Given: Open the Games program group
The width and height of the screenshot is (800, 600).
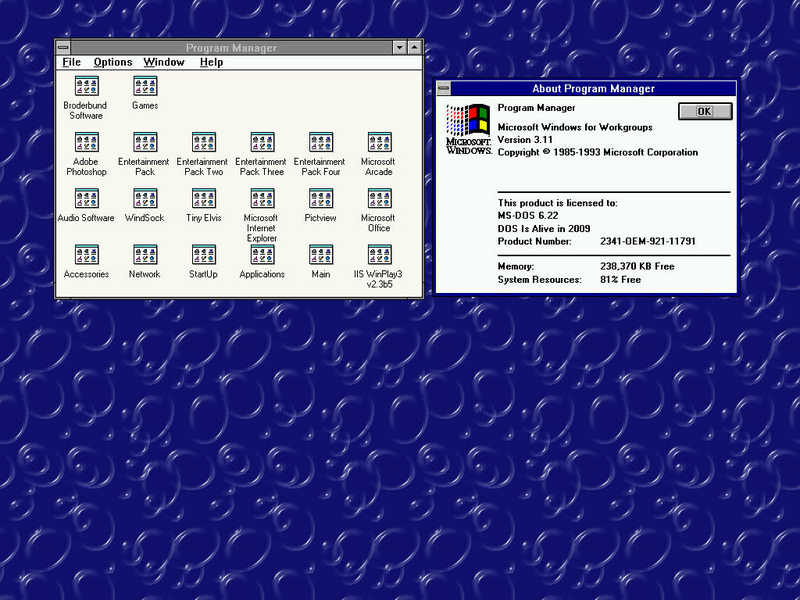Looking at the screenshot, I should (145, 86).
